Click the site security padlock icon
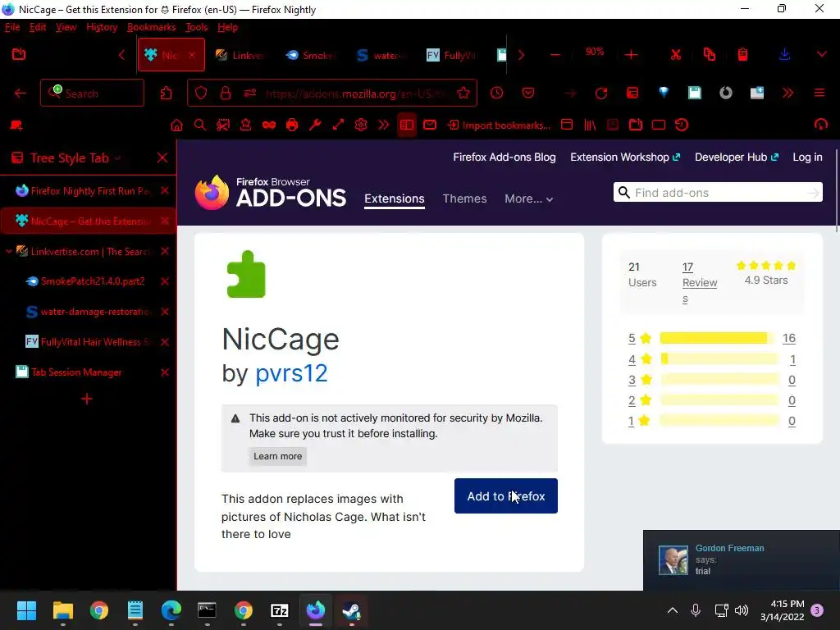 click(226, 94)
